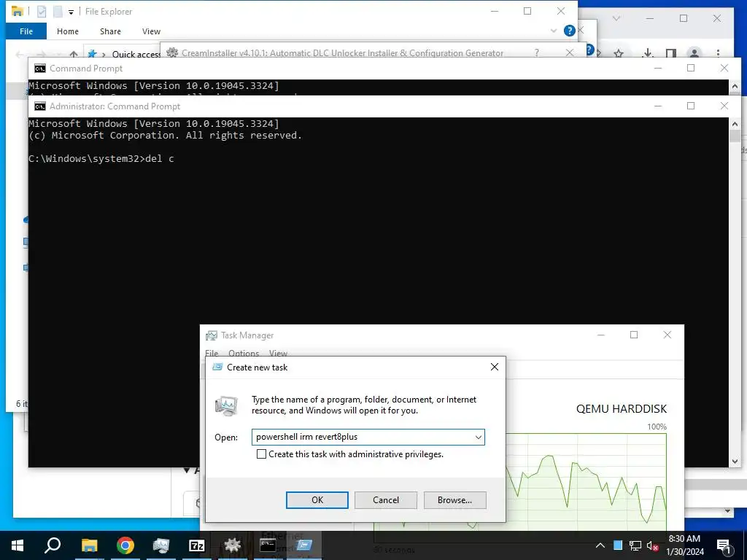Image resolution: width=747 pixels, height=560 pixels.
Task: Switch to Command Prompt on the taskbar
Action: [268, 545]
